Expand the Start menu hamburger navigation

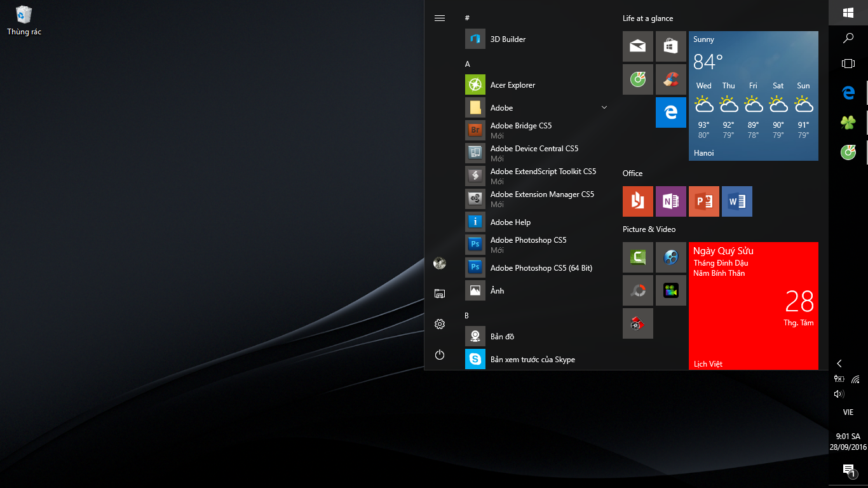(x=440, y=18)
